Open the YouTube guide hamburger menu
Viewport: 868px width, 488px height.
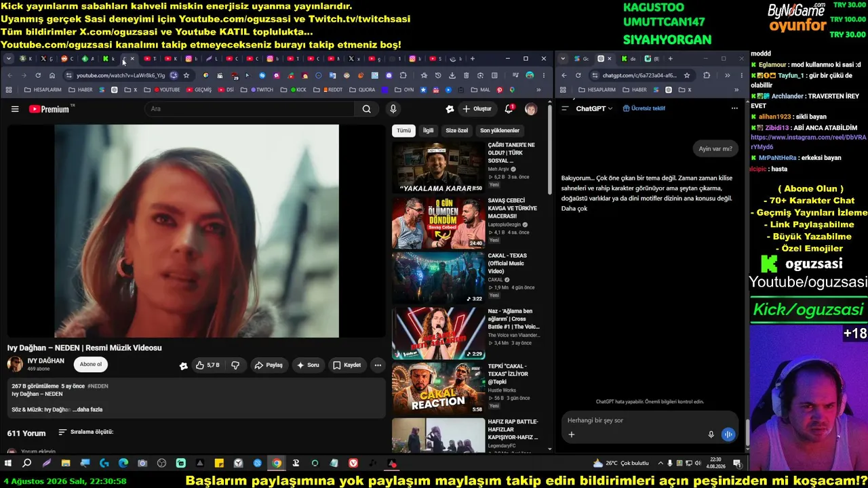click(x=15, y=108)
